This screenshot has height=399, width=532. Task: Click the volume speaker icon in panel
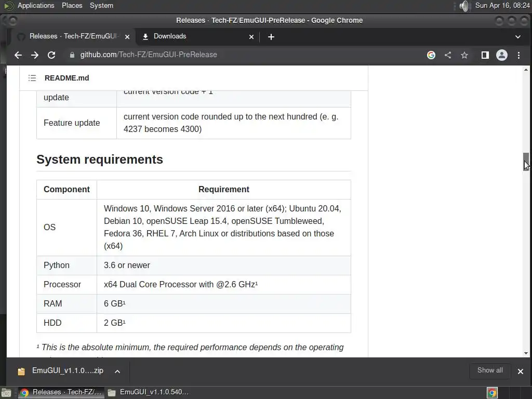coord(464,6)
